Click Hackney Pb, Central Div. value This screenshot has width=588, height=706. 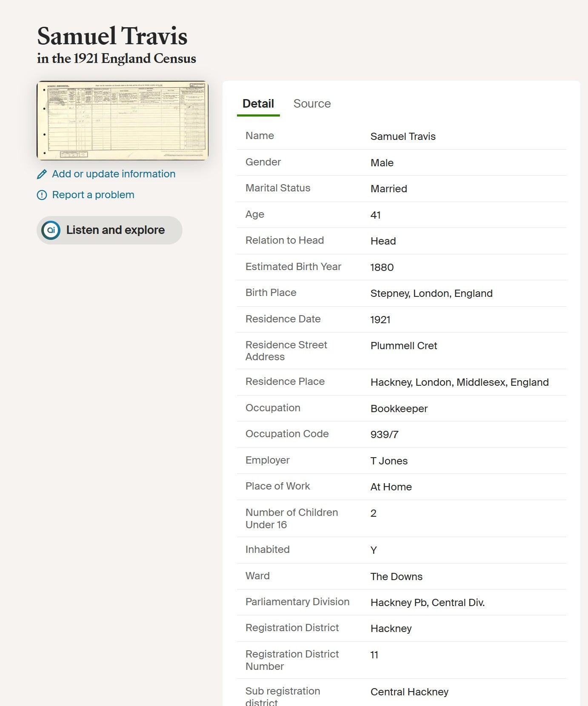coord(427,603)
